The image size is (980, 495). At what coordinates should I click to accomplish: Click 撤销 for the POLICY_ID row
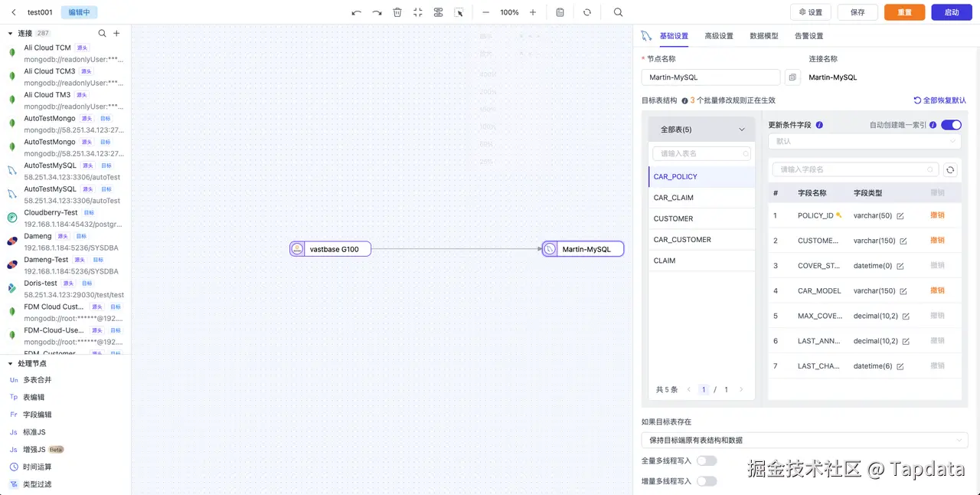pyautogui.click(x=937, y=215)
